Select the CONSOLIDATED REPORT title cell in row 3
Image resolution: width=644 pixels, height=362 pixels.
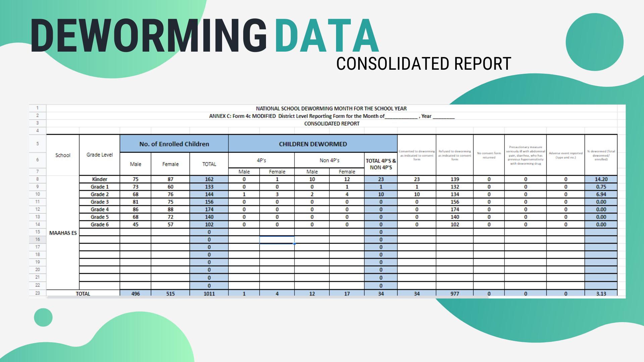point(331,124)
